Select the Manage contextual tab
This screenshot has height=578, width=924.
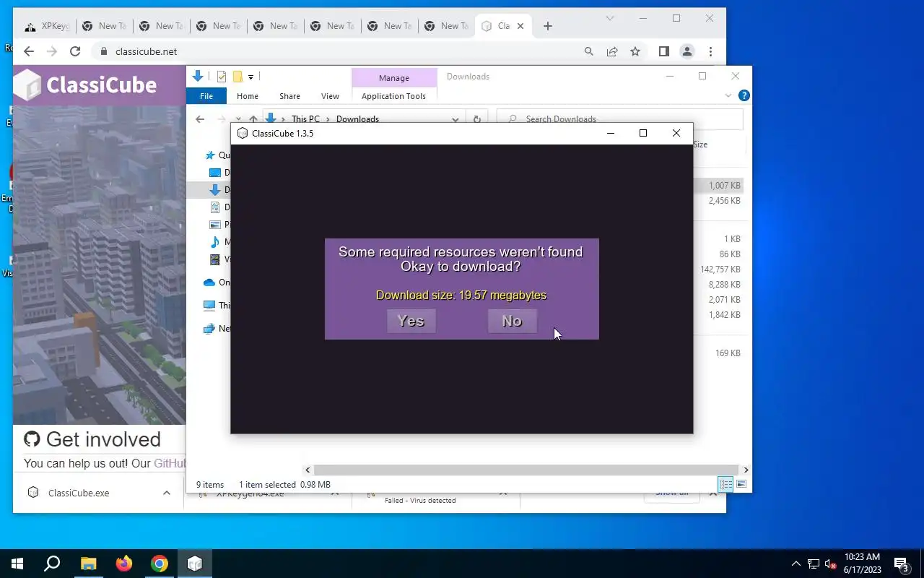click(x=394, y=77)
